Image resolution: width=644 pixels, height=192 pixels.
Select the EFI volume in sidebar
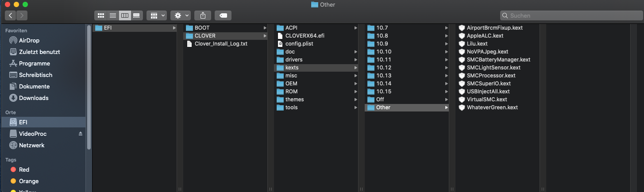click(43, 122)
